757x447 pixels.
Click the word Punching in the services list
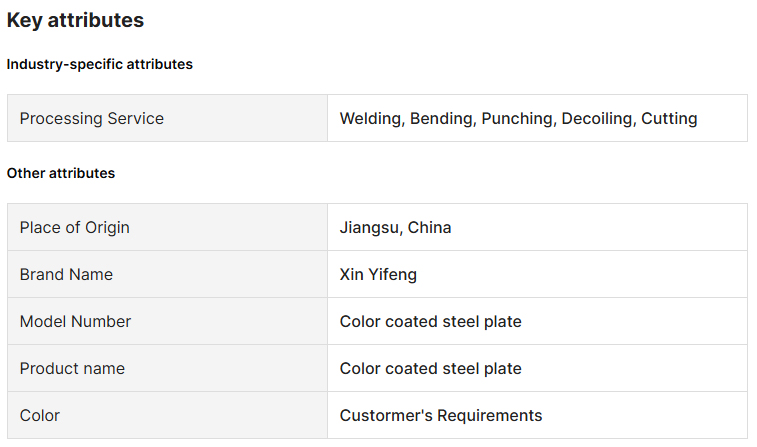(x=518, y=118)
